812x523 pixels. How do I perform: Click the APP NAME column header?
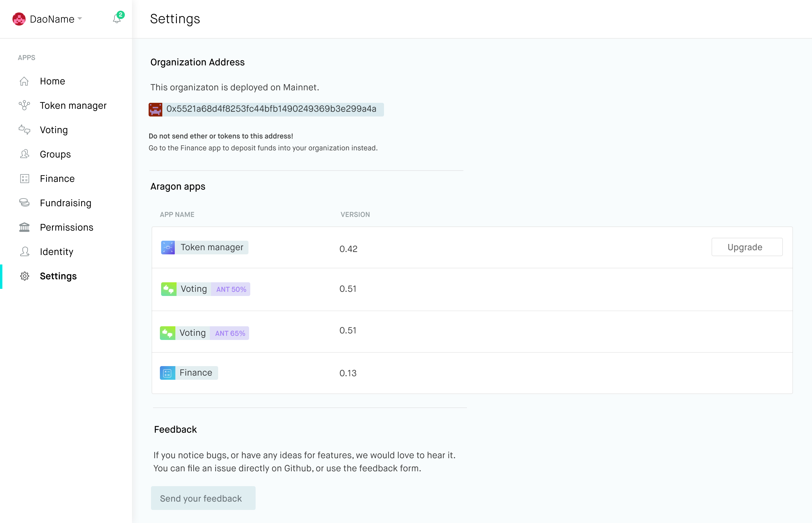(177, 215)
